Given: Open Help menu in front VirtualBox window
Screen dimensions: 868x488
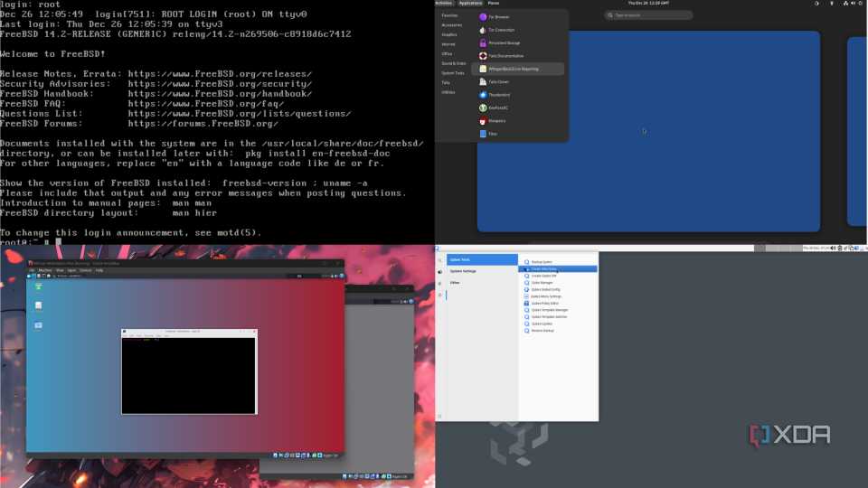Looking at the screenshot, I should pyautogui.click(x=99, y=270).
